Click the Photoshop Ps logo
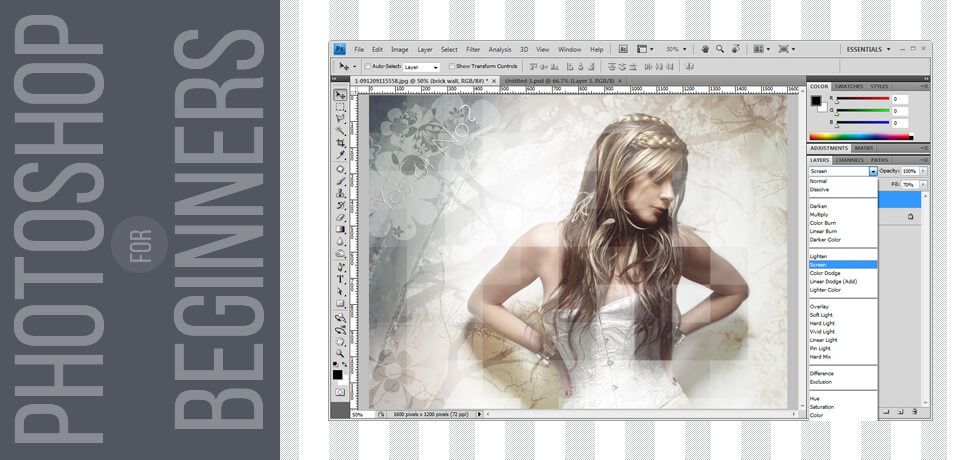This screenshot has height=460, width=975. (x=340, y=49)
